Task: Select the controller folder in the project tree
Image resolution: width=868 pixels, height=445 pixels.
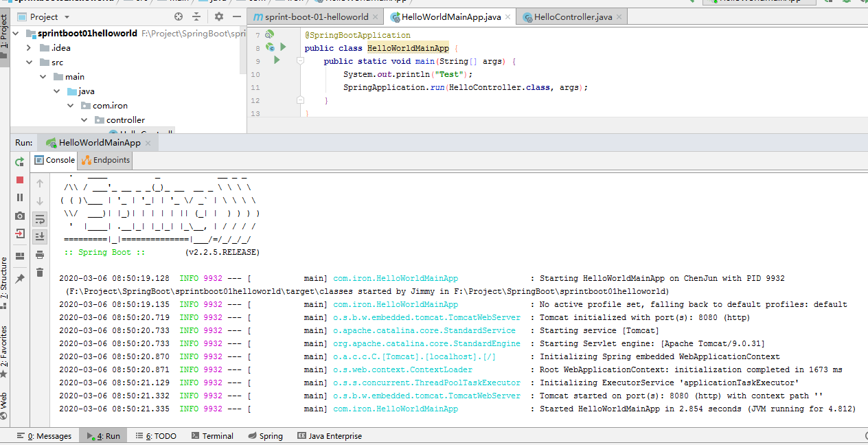Action: tap(126, 119)
